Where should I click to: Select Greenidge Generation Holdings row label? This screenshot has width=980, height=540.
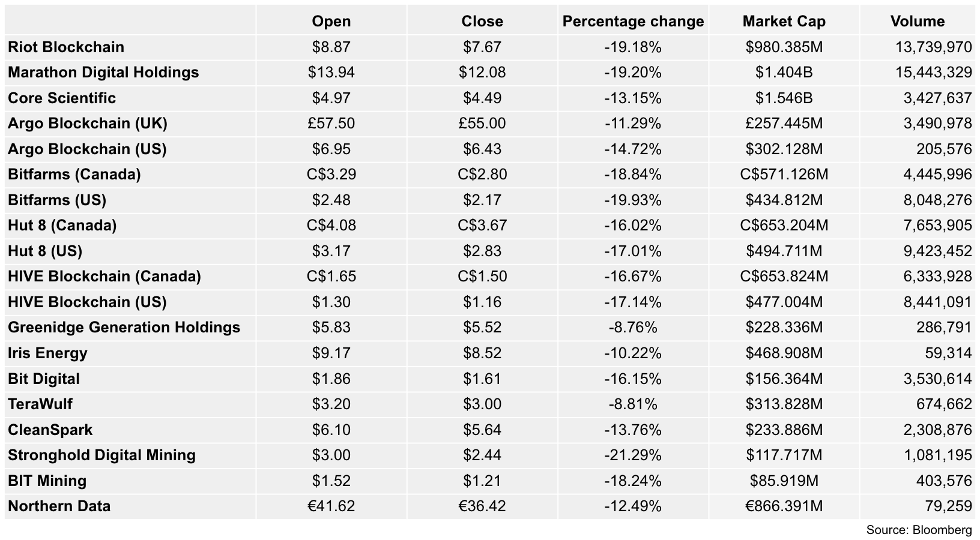[x=124, y=328]
